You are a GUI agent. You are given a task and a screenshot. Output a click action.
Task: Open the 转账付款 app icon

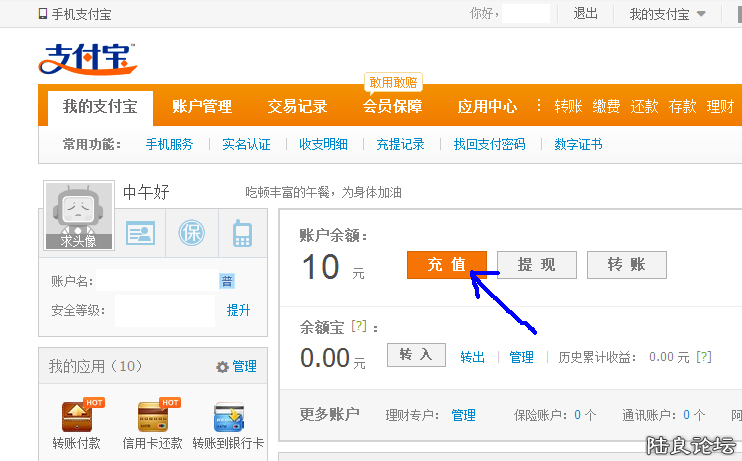click(x=83, y=418)
